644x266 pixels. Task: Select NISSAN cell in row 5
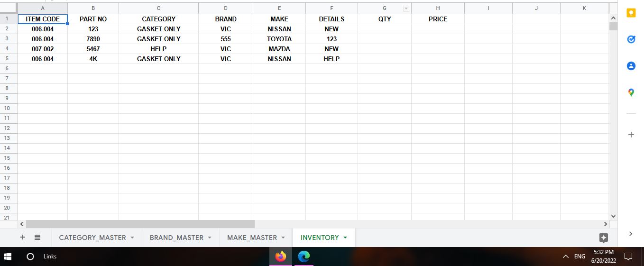[279, 59]
